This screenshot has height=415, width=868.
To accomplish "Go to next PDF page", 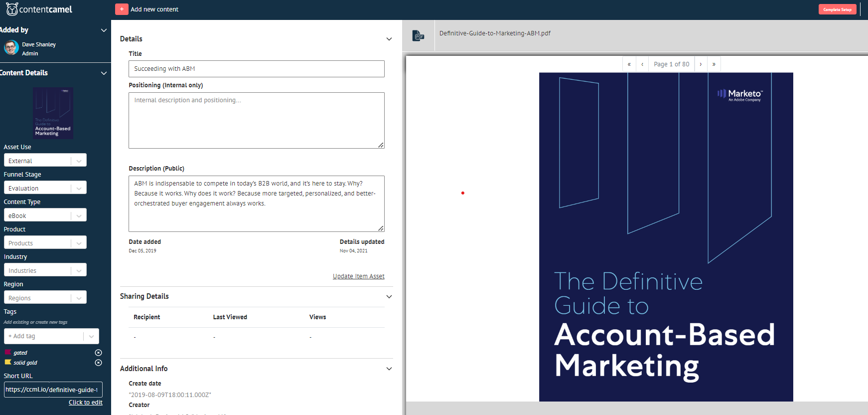I will pos(701,64).
